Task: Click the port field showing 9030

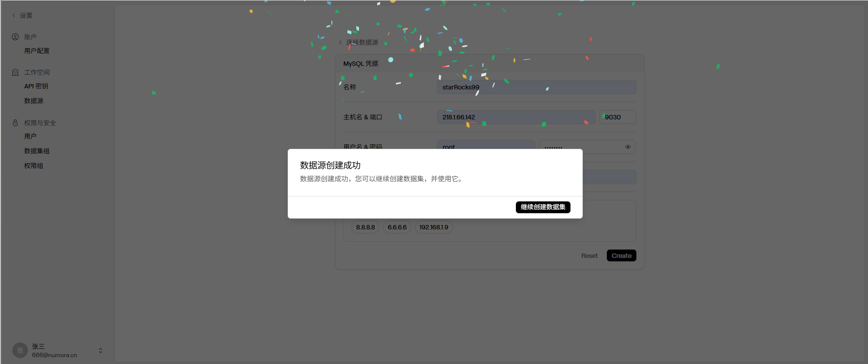Action: (x=618, y=117)
